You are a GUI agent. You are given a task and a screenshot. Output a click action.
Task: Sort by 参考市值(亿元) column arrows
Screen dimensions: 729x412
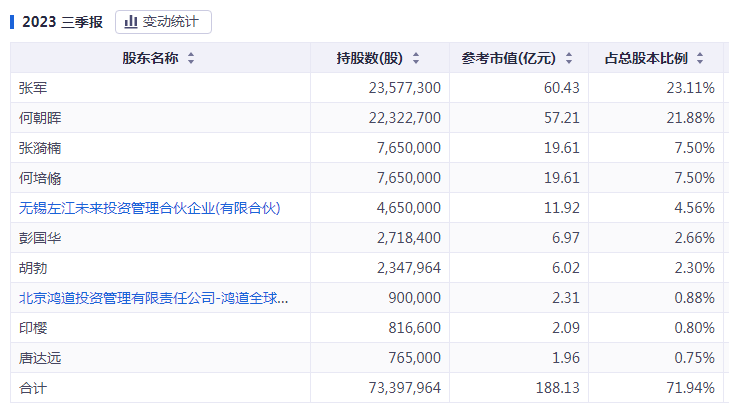coord(569,58)
